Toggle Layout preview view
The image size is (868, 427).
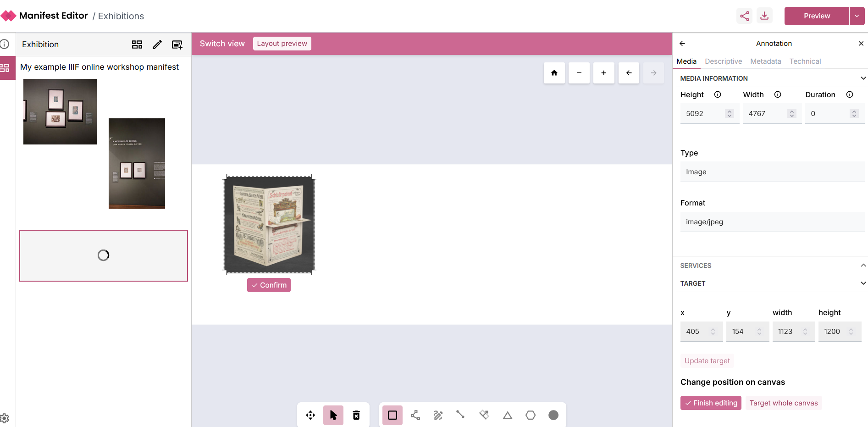(x=282, y=44)
